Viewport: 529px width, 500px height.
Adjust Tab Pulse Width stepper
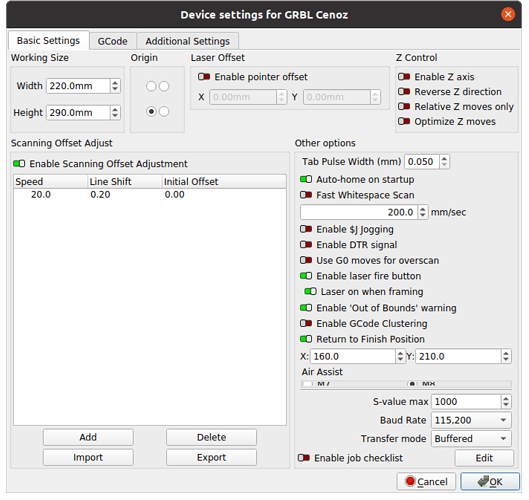click(444, 162)
